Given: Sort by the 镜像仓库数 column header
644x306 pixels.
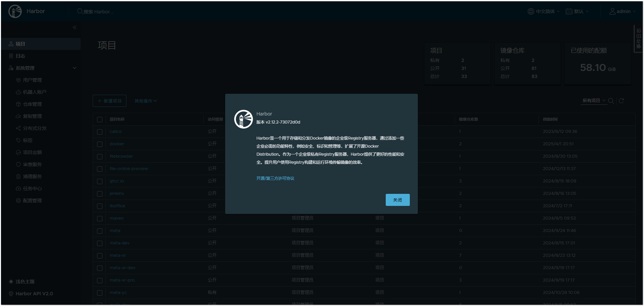Looking at the screenshot, I should [468, 119].
